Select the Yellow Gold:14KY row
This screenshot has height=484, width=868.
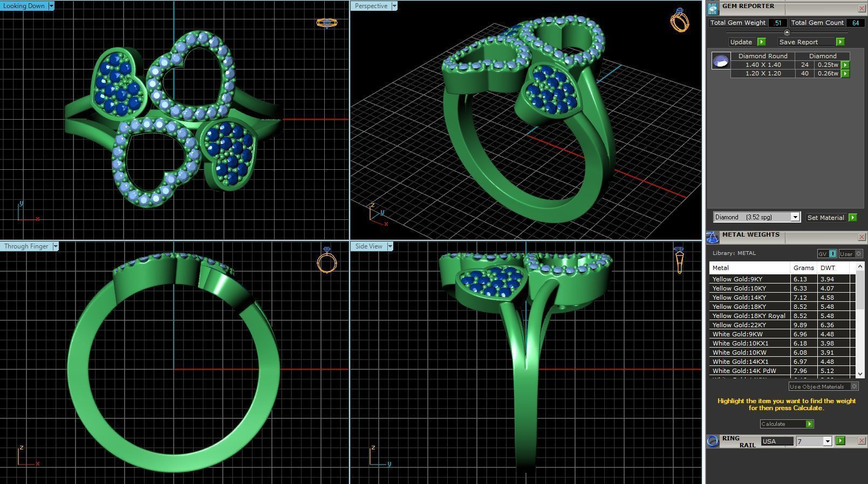782,298
